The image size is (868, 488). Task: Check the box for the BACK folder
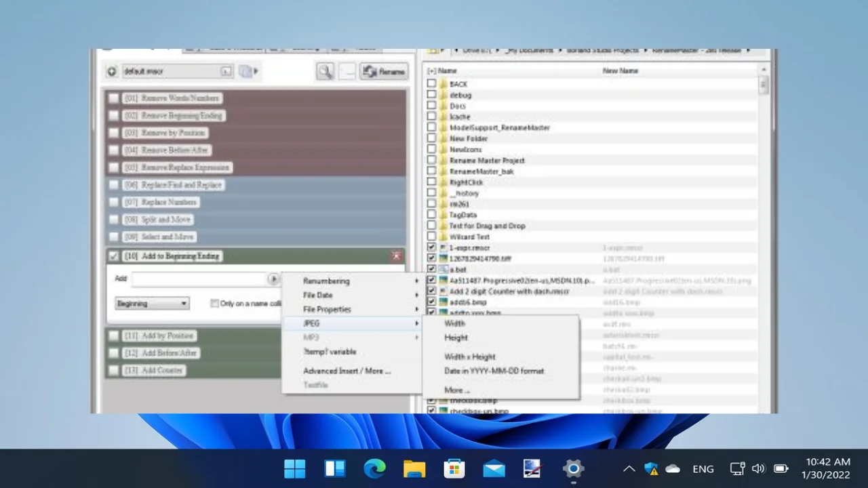[x=431, y=84]
